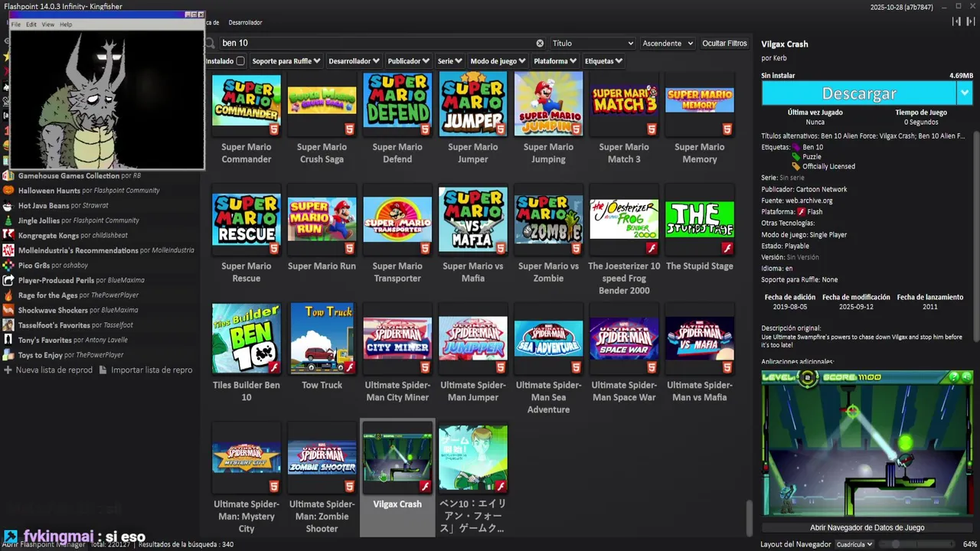
Task: Expand the Serie filter dropdown
Action: (450, 61)
